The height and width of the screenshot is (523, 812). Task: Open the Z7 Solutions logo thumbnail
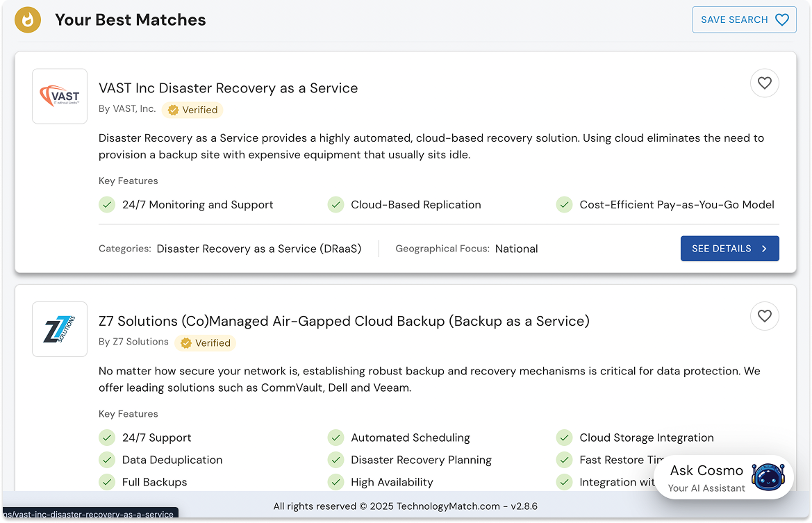click(x=60, y=329)
